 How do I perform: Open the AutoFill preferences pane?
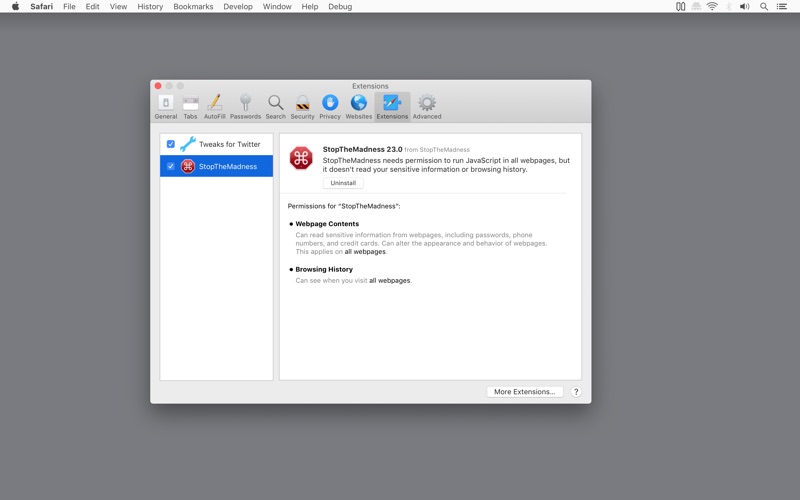pos(214,107)
